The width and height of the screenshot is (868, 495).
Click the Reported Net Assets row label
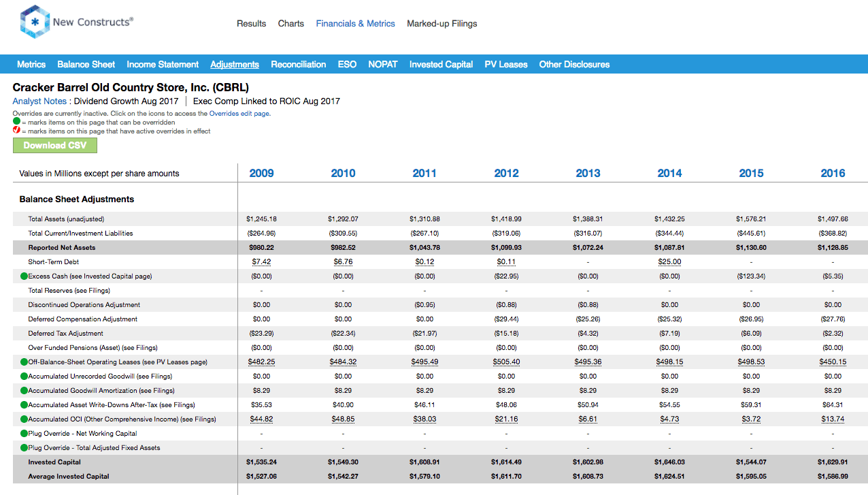point(62,248)
